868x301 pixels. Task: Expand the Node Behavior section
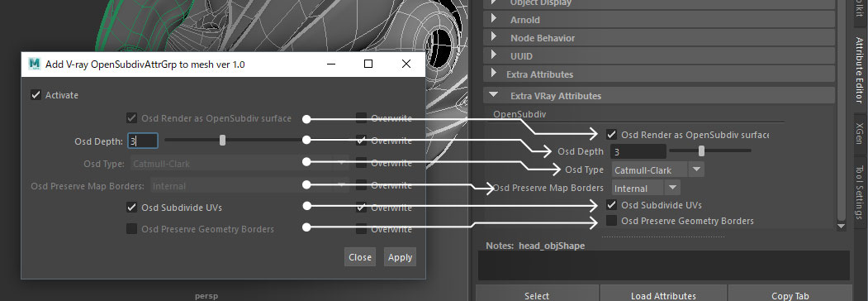click(494, 38)
